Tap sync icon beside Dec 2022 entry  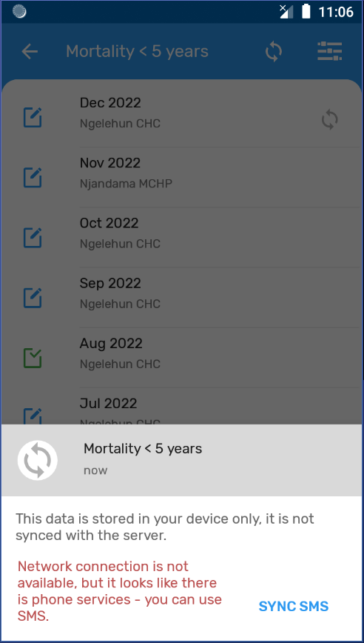330,120
